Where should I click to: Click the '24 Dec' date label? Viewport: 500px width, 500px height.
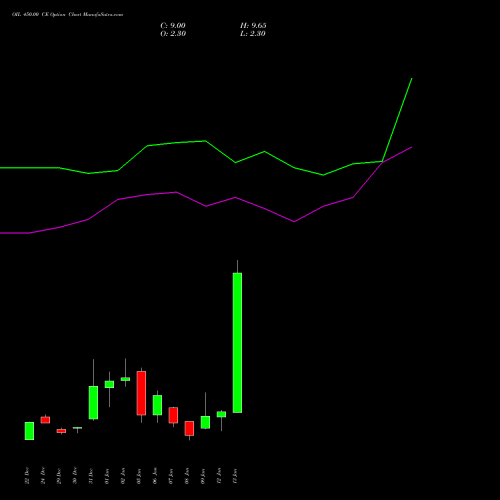[43, 476]
